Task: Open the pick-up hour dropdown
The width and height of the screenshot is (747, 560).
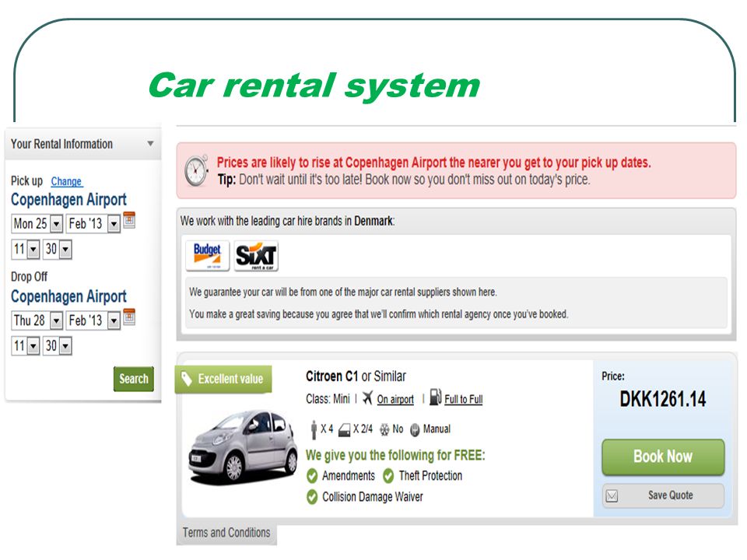Action: (26, 249)
